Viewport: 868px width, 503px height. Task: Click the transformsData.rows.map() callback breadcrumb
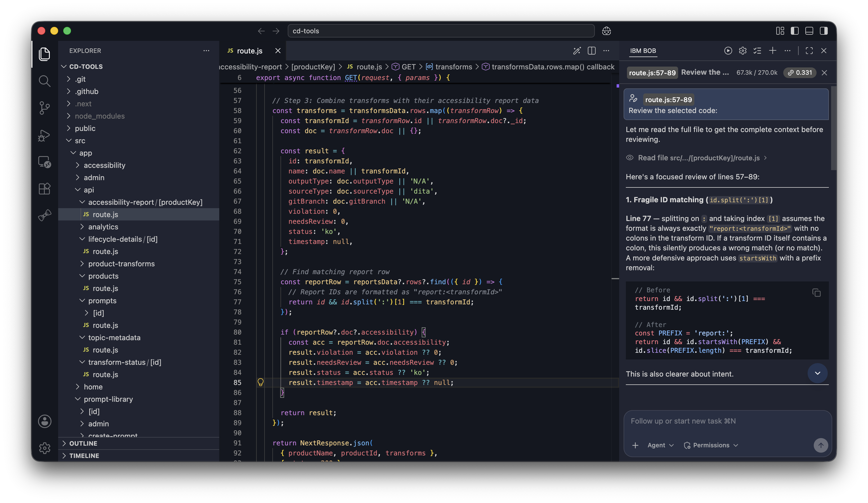(548, 67)
